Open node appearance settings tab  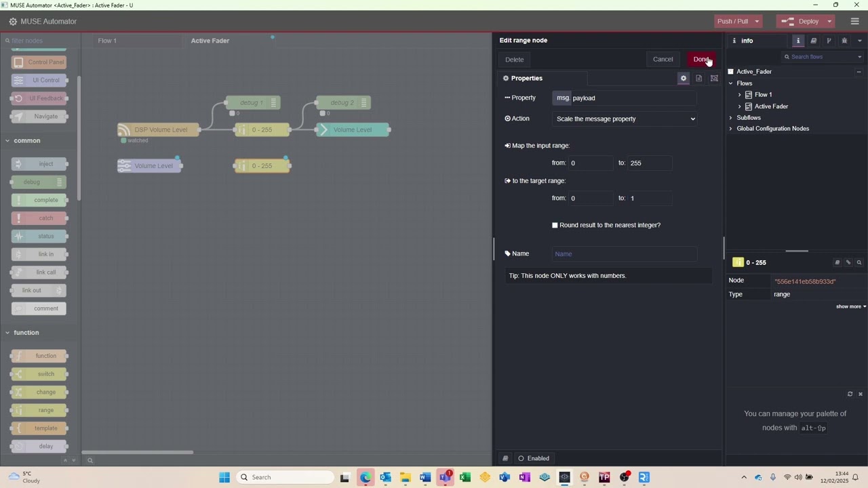coord(714,79)
